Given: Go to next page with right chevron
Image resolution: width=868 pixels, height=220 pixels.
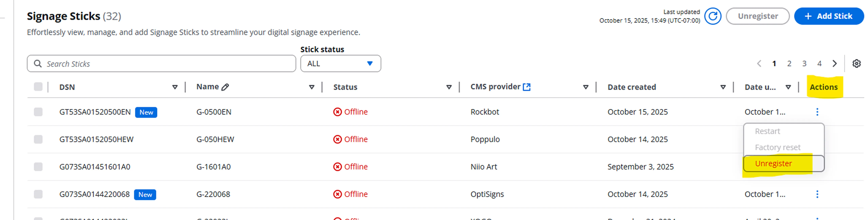Looking at the screenshot, I should tap(834, 64).
